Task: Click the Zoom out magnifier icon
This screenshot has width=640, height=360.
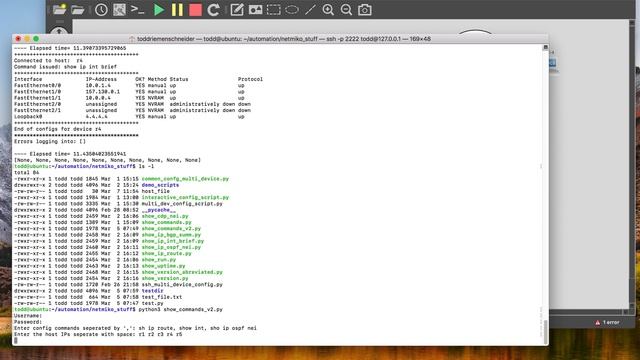Action: [x=346, y=10]
